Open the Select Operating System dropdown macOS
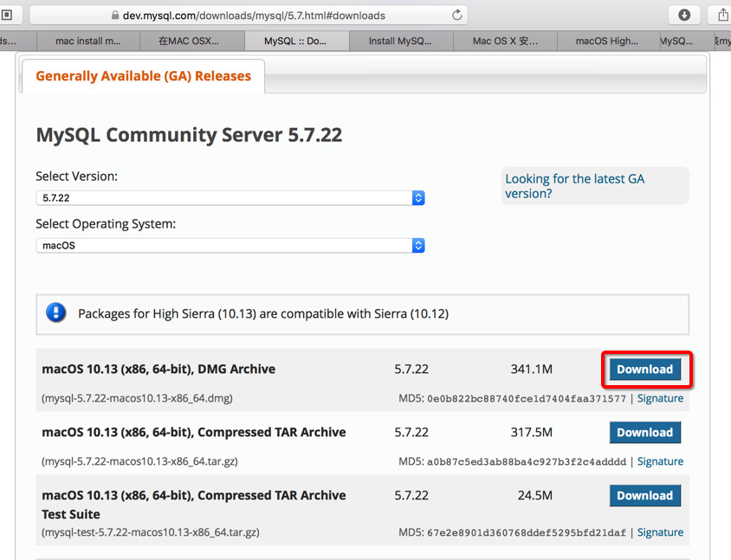This screenshot has height=560, width=731. click(x=230, y=246)
